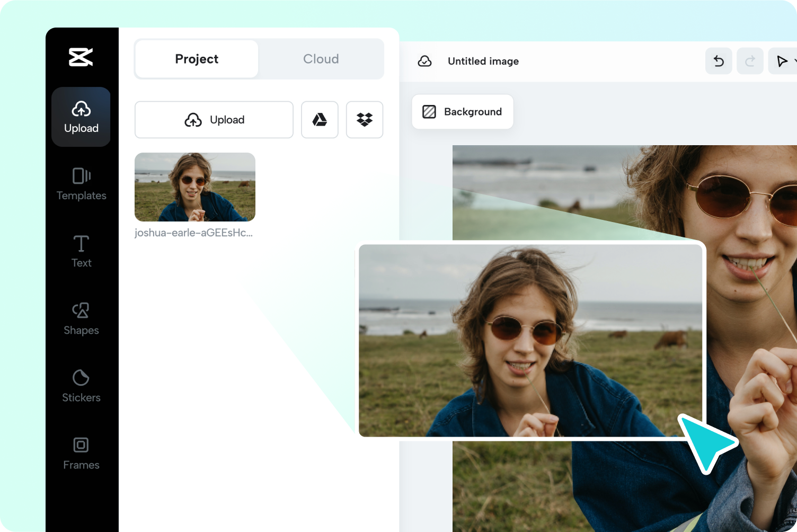The image size is (797, 532).
Task: Rename the Untitled image title
Action: point(483,61)
